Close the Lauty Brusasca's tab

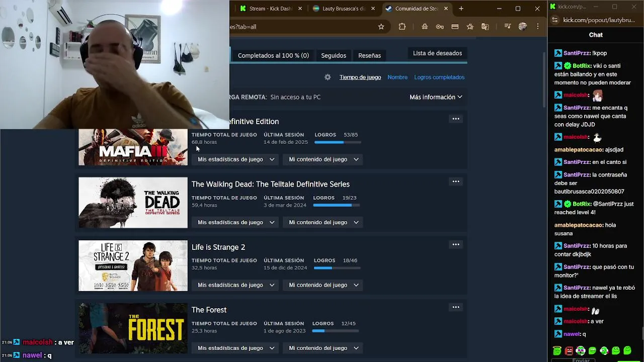[x=373, y=9]
